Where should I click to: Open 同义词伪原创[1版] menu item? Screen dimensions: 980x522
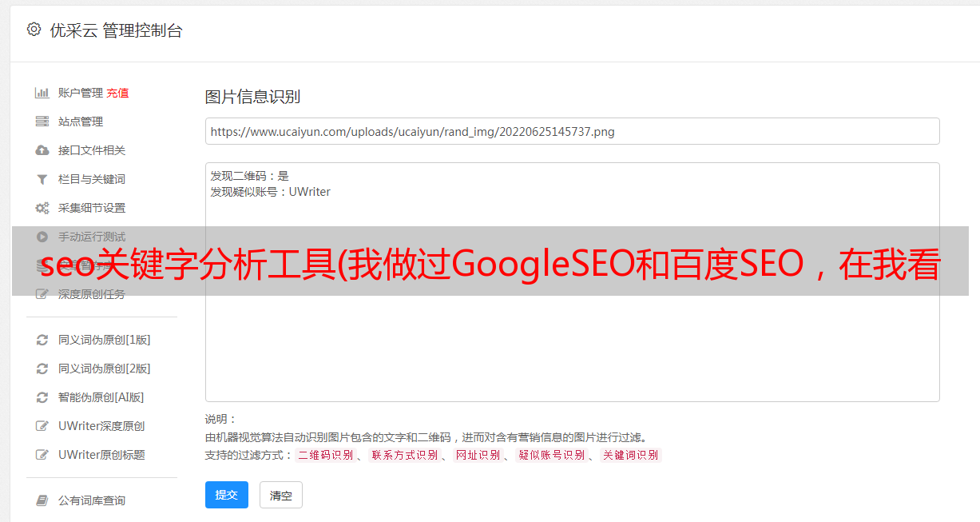coord(105,340)
